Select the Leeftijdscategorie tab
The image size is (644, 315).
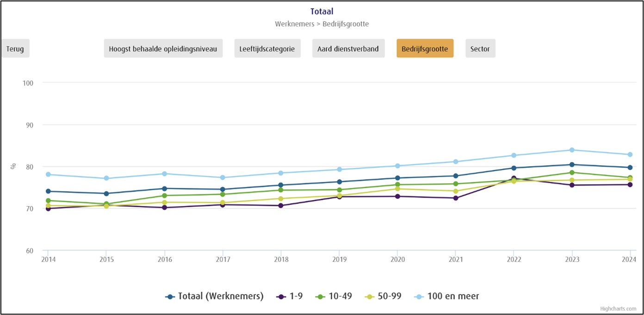tap(267, 49)
